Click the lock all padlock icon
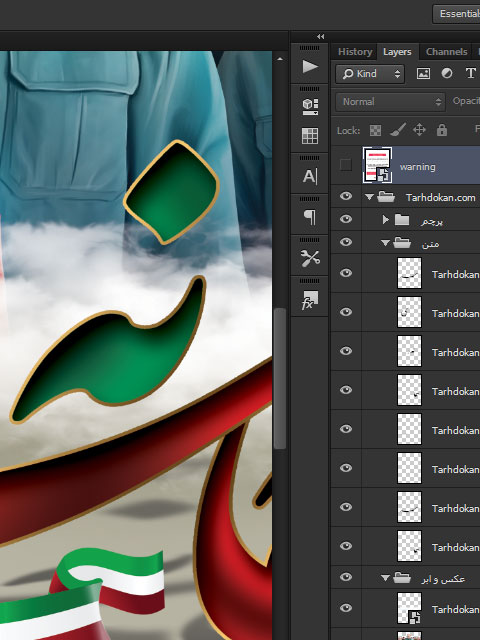The height and width of the screenshot is (640, 480). pos(442,130)
